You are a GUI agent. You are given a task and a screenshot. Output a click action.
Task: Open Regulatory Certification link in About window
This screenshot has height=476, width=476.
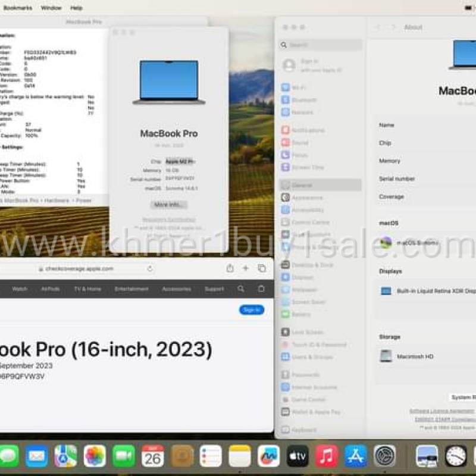[x=169, y=220]
